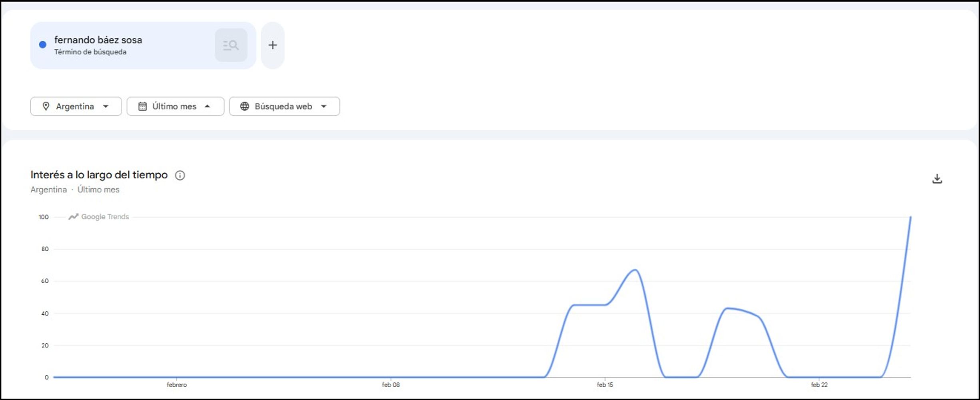Screen dimensions: 980x400
Task: Open the Argentina region dropdown
Action: [x=76, y=106]
